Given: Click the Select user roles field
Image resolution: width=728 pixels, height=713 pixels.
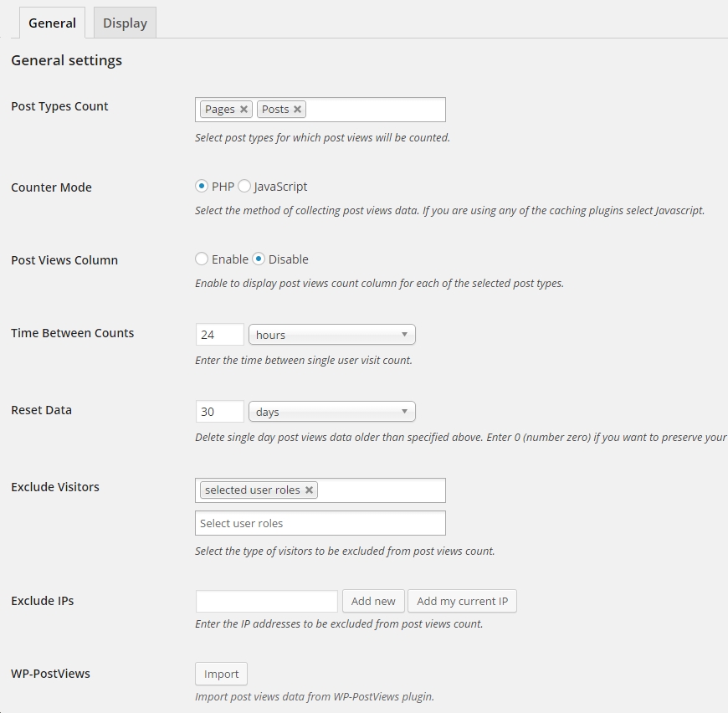Looking at the screenshot, I should tap(320, 523).
